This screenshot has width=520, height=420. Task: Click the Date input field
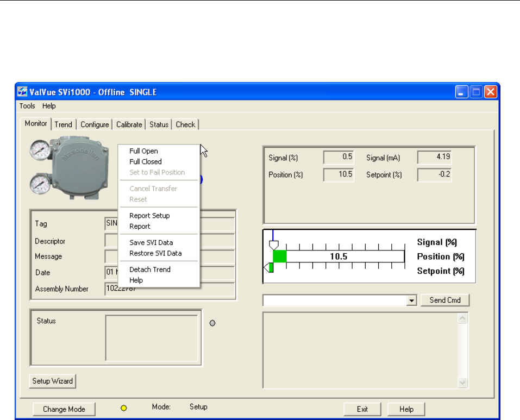point(170,273)
